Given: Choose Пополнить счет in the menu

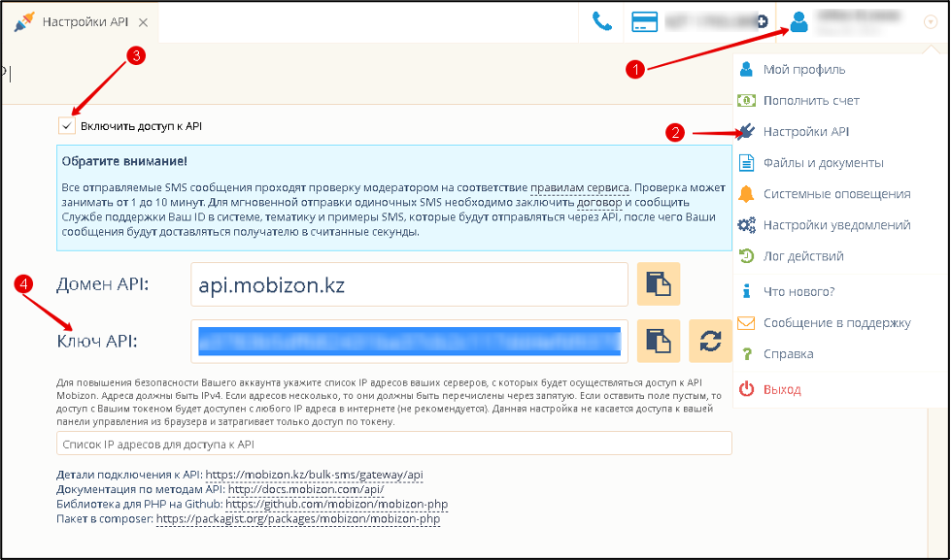Looking at the screenshot, I should [x=811, y=101].
